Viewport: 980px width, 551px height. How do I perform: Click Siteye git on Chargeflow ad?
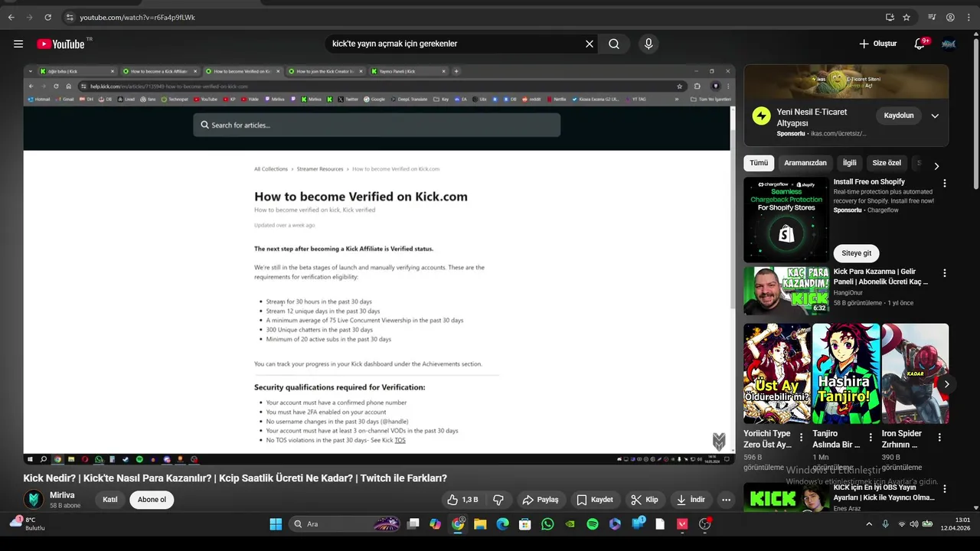pos(857,253)
